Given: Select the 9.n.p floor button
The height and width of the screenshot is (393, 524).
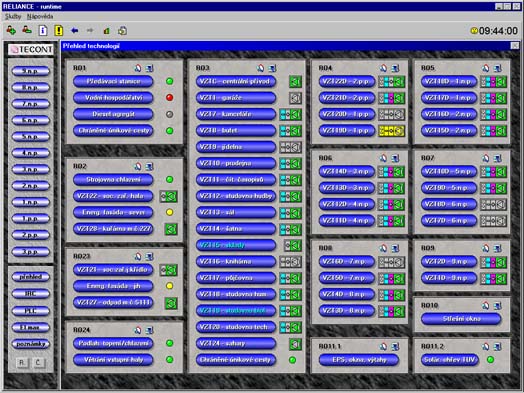Looking at the screenshot, I should coord(30,71).
